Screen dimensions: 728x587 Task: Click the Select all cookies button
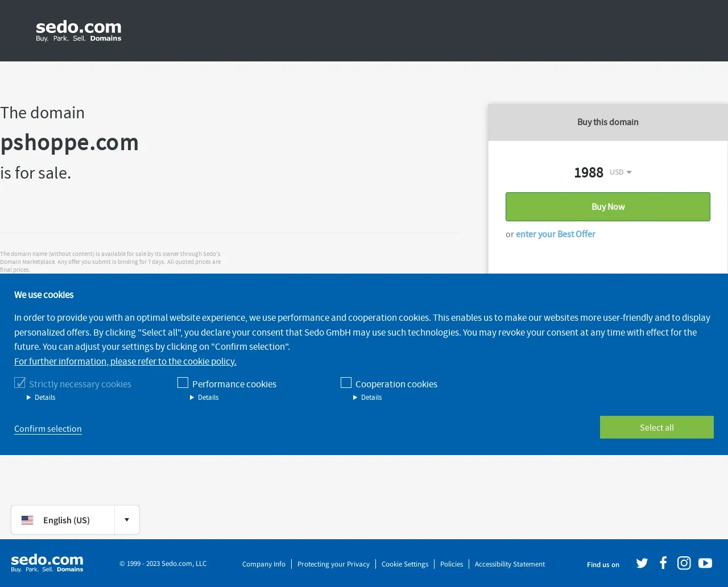pyautogui.click(x=657, y=427)
